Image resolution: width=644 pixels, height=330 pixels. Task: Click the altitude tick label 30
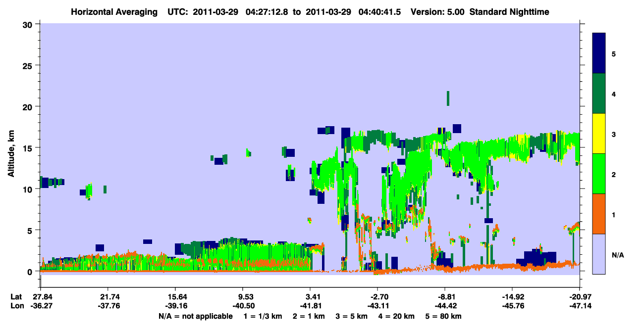(29, 24)
